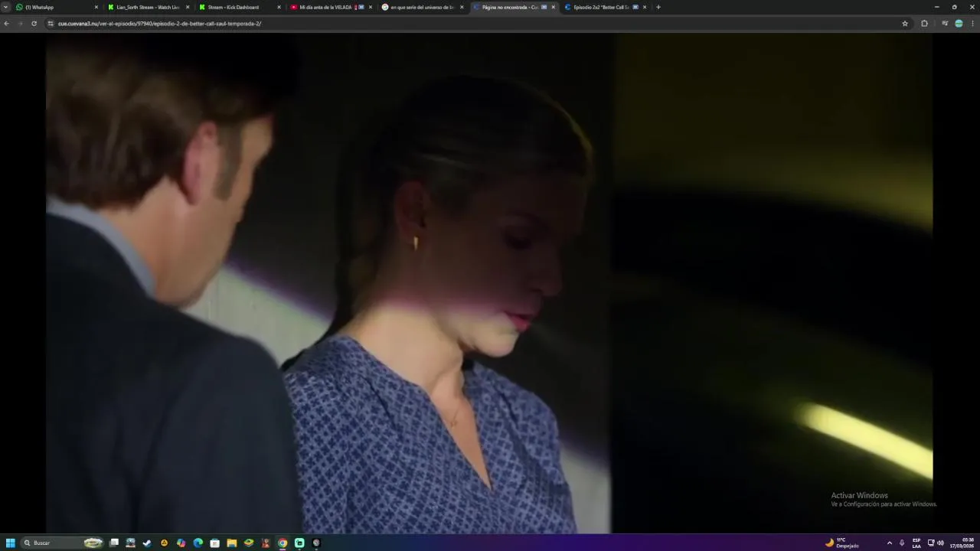
Task: Open the Lian_Sorth Stream tab
Action: 148,7
